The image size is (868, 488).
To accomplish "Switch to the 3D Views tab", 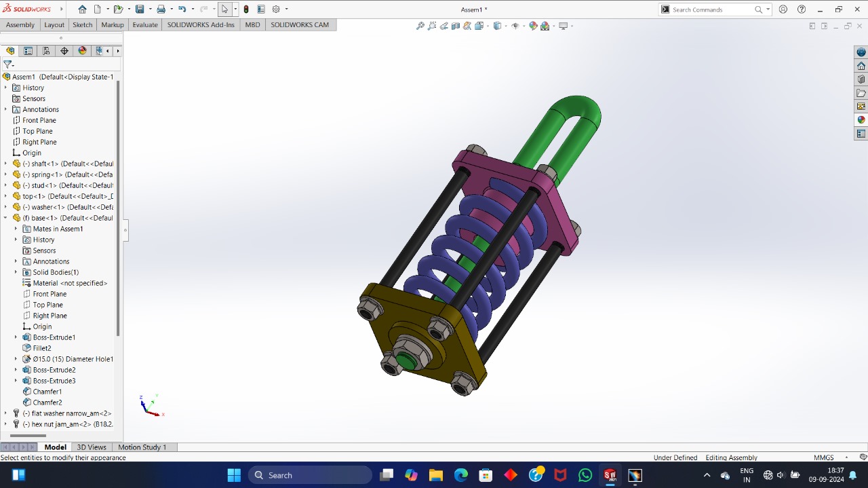I will coord(92,447).
